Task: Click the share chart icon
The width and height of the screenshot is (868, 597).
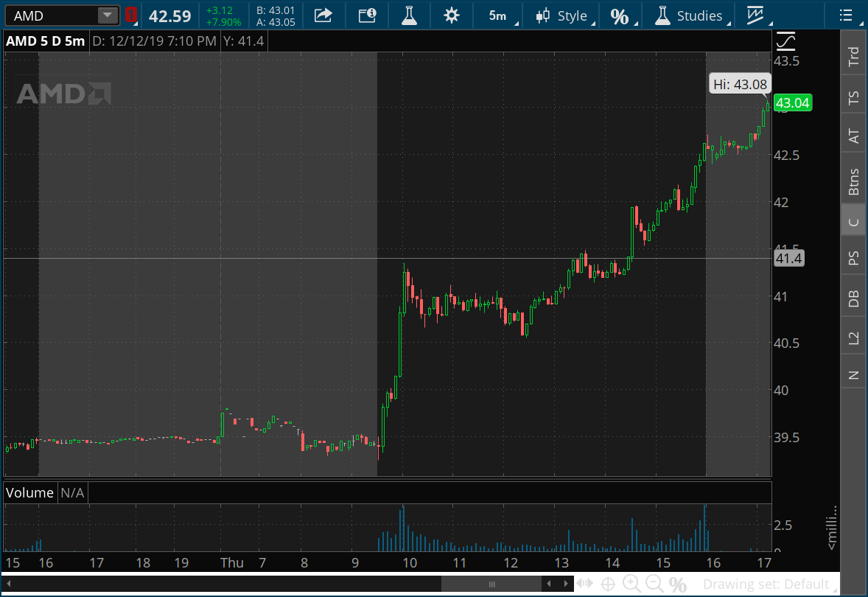Action: pos(323,15)
